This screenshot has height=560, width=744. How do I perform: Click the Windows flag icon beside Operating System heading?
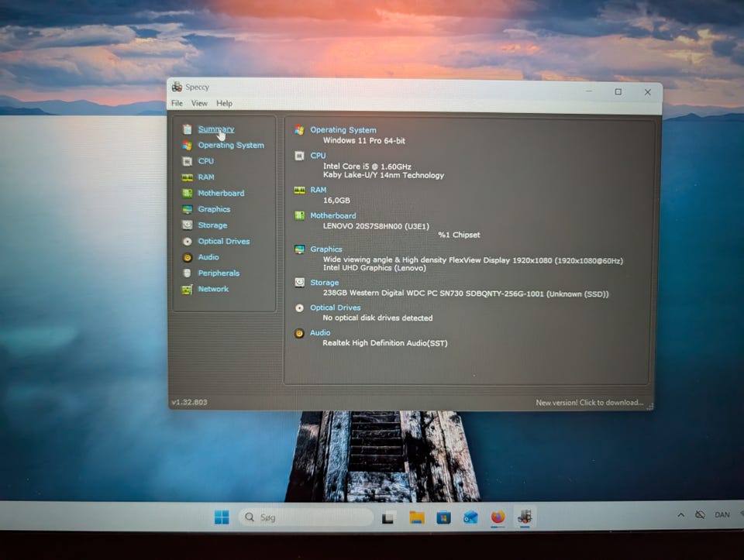point(299,130)
